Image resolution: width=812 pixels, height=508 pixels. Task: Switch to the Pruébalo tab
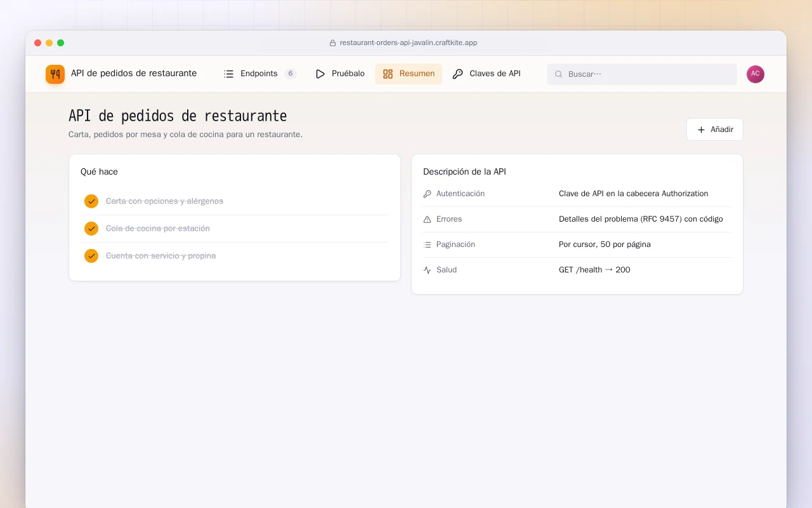(x=340, y=74)
